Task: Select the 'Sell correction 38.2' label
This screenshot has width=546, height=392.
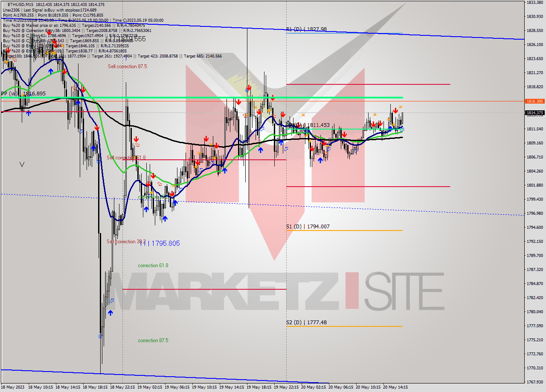Action: [126, 242]
